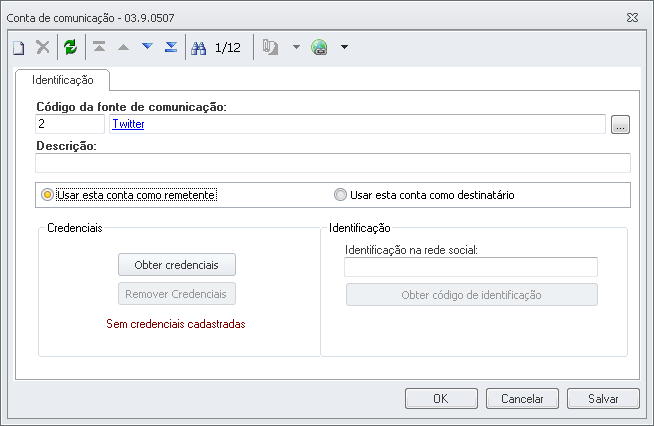Go to the next record

(147, 47)
